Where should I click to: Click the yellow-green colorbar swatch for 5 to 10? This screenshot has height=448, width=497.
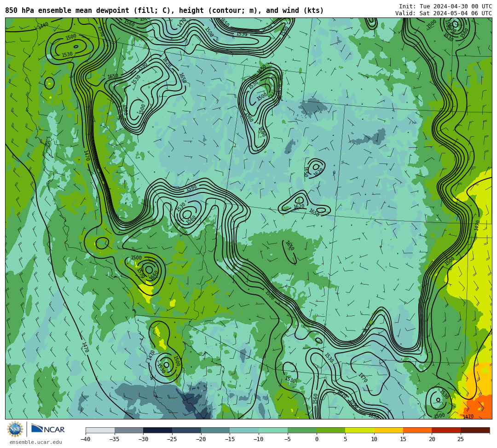coord(359,430)
